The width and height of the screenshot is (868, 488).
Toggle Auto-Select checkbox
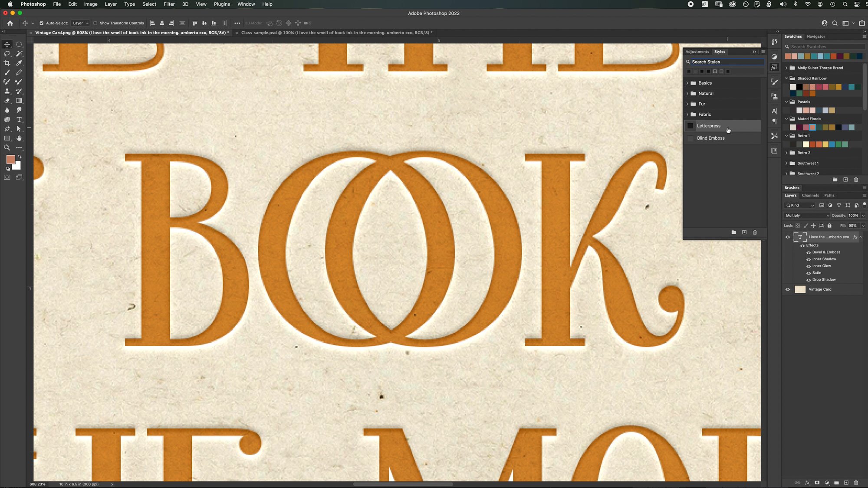42,23
